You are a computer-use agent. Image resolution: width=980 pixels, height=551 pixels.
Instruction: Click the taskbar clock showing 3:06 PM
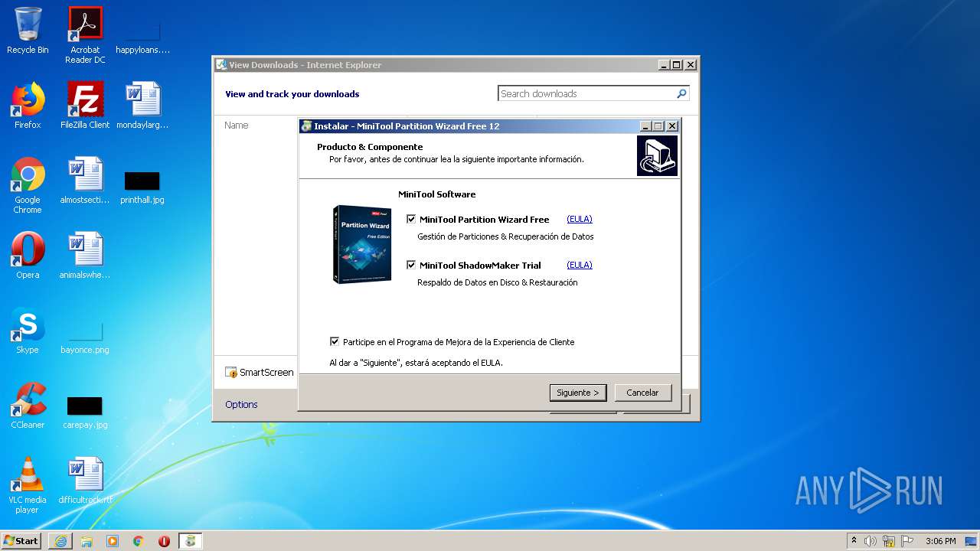[940, 541]
